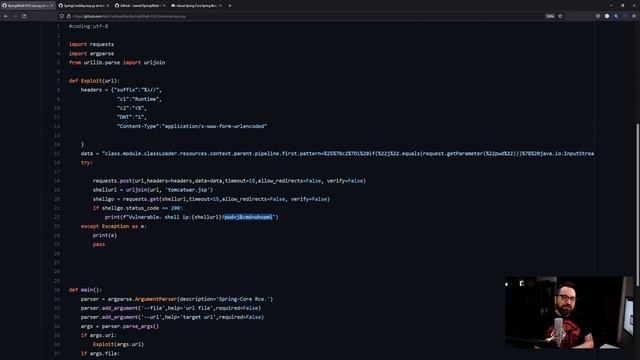Click the 'import argparse' code line
The image size is (640, 360).
tap(91, 53)
